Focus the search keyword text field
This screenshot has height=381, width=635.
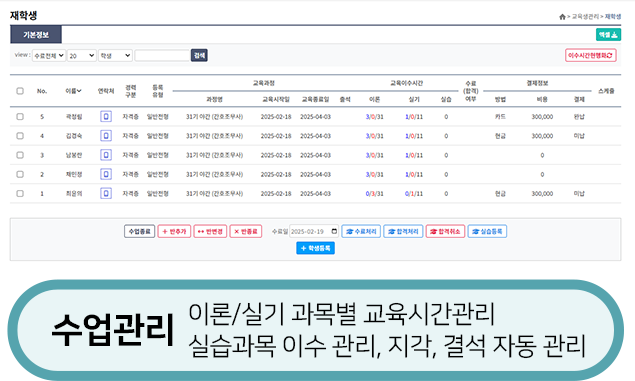click(162, 55)
